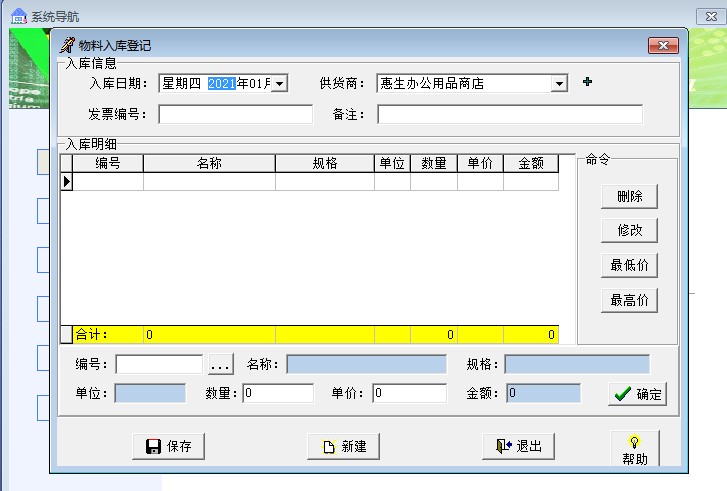Image resolution: width=727 pixels, height=491 pixels.
Task: Click the 数量 column header
Action: [434, 163]
